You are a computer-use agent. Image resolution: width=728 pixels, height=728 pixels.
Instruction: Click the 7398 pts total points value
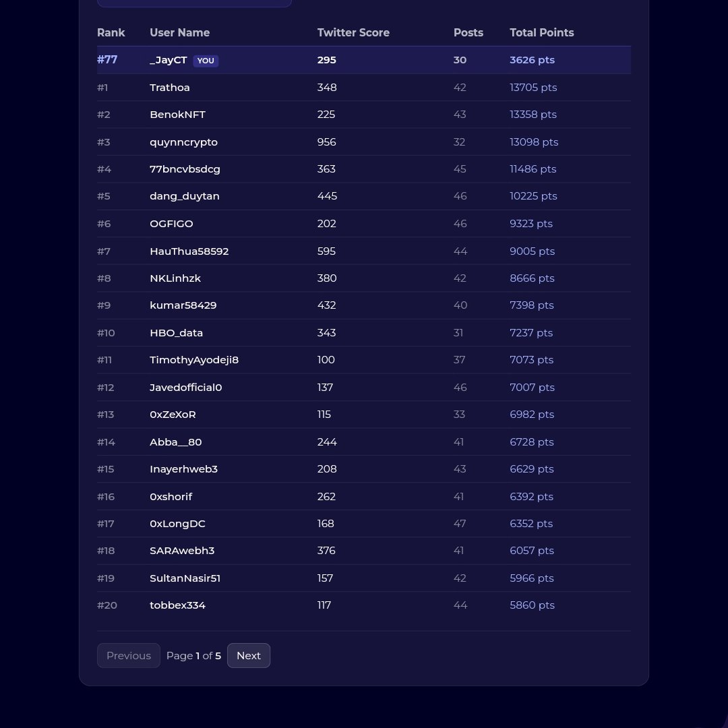532,305
